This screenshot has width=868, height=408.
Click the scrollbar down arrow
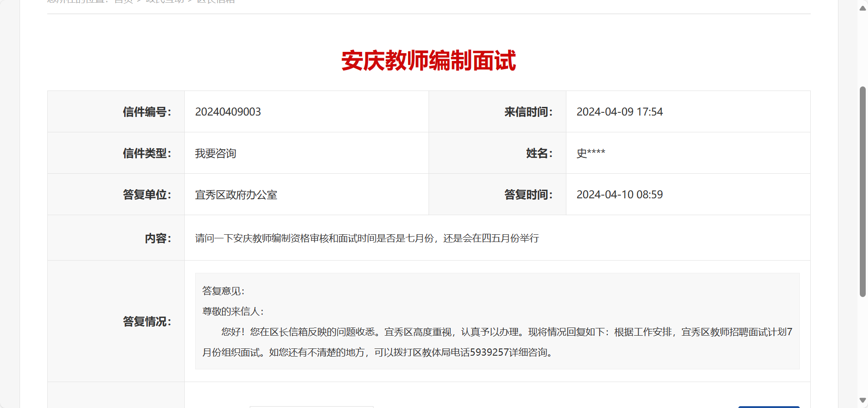863,400
